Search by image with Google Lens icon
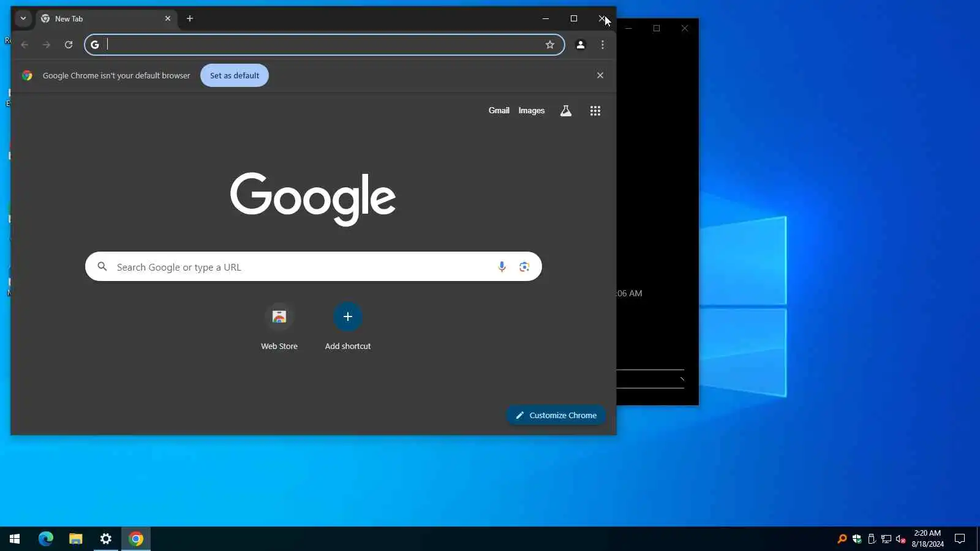The image size is (980, 551). click(524, 267)
